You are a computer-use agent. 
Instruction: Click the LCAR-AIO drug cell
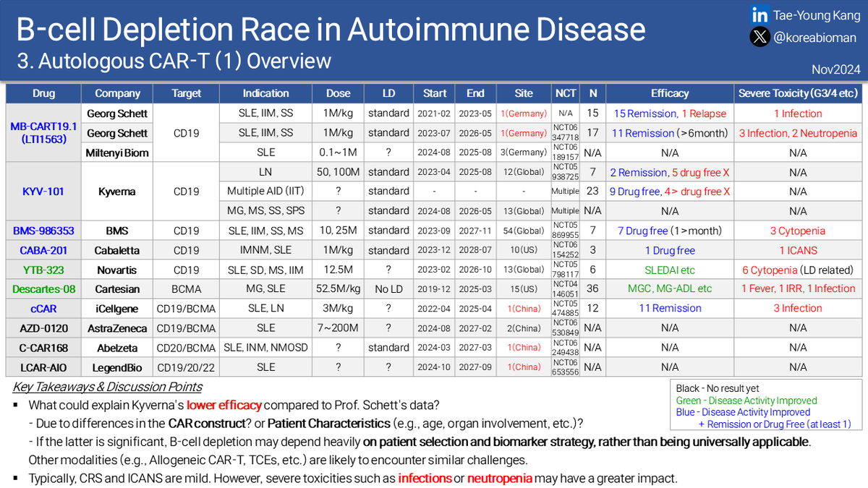pos(43,367)
